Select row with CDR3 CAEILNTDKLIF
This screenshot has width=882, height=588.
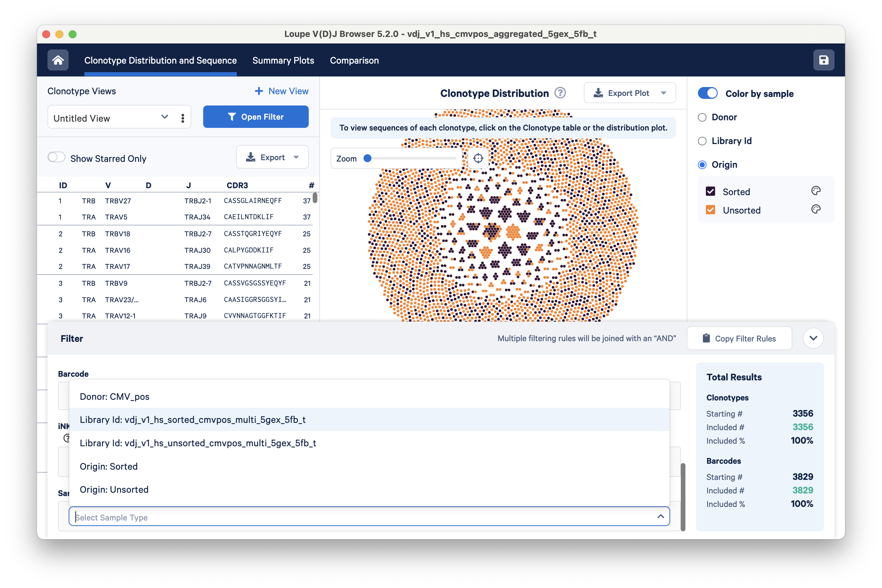tap(175, 217)
